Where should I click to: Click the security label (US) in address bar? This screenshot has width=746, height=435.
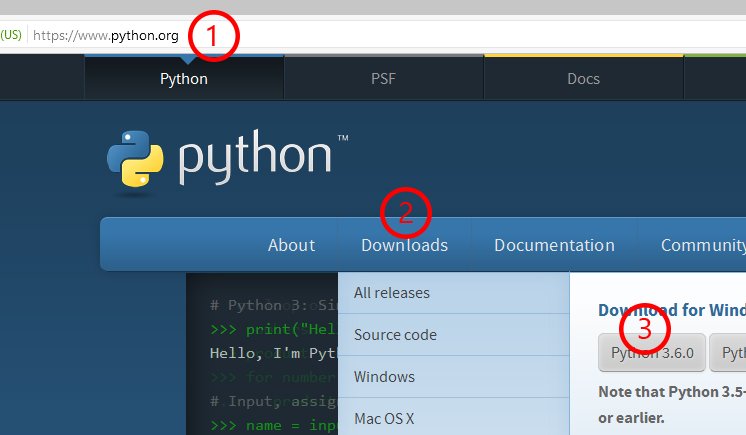point(11,35)
